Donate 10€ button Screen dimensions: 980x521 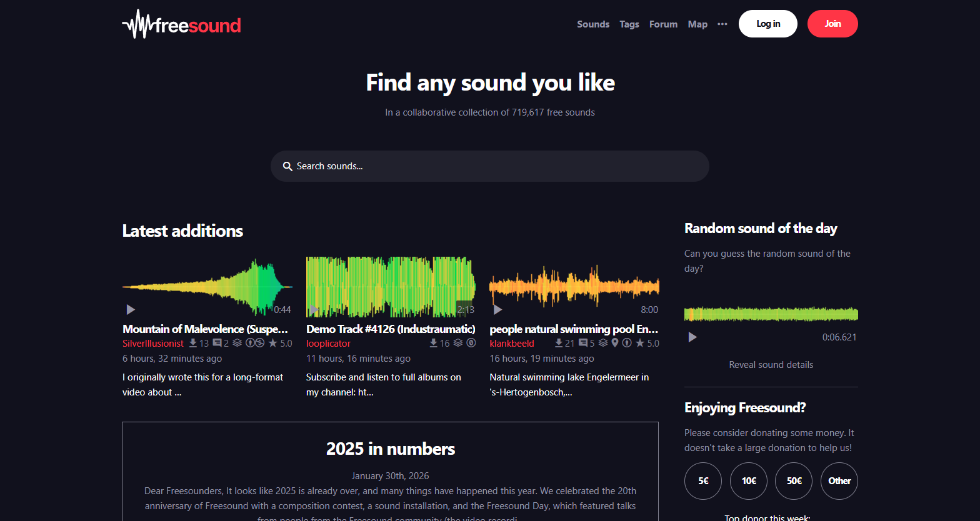coord(749,481)
